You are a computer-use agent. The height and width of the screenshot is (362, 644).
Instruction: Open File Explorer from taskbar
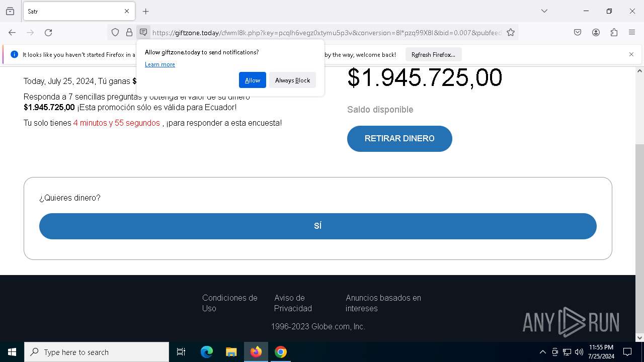(231, 352)
